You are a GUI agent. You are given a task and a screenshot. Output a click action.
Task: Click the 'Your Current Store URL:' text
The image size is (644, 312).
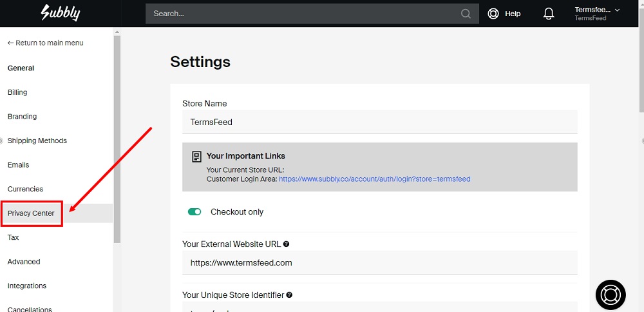[245, 170]
